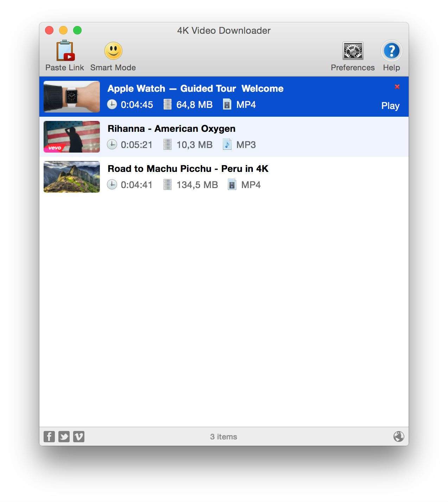Open the Twitter icon in status bar

pos(64,437)
